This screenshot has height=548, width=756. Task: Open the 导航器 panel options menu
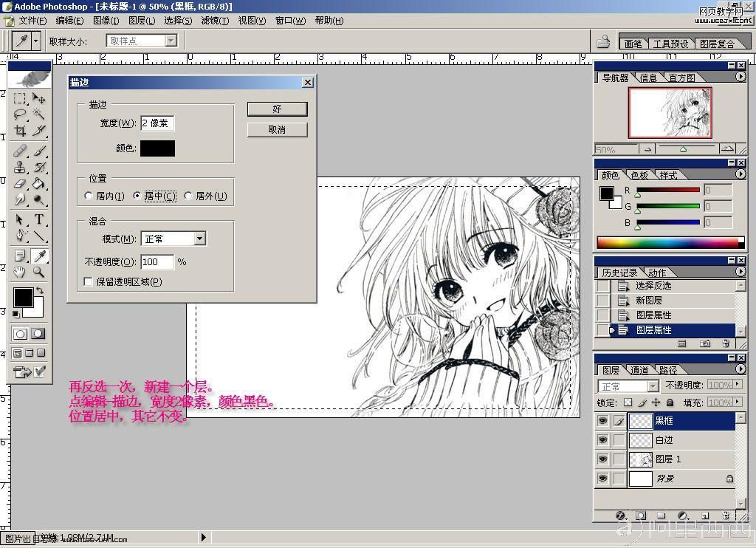tap(740, 77)
